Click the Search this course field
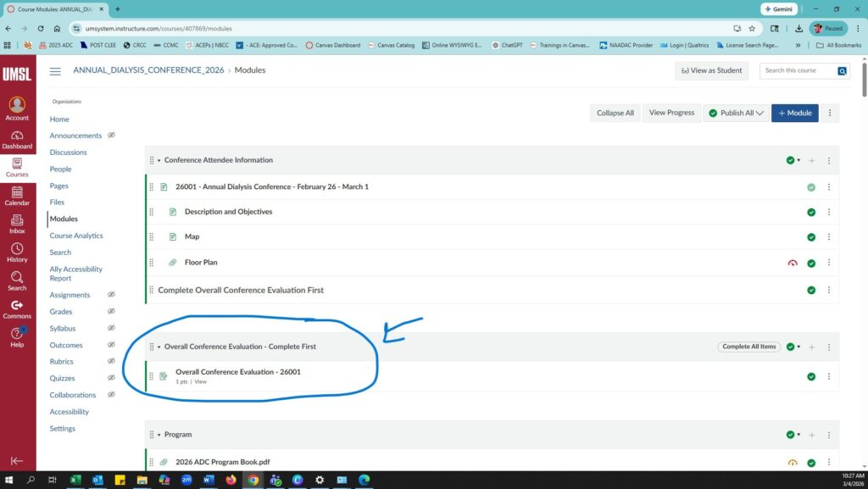This screenshot has width=868, height=489. click(798, 71)
